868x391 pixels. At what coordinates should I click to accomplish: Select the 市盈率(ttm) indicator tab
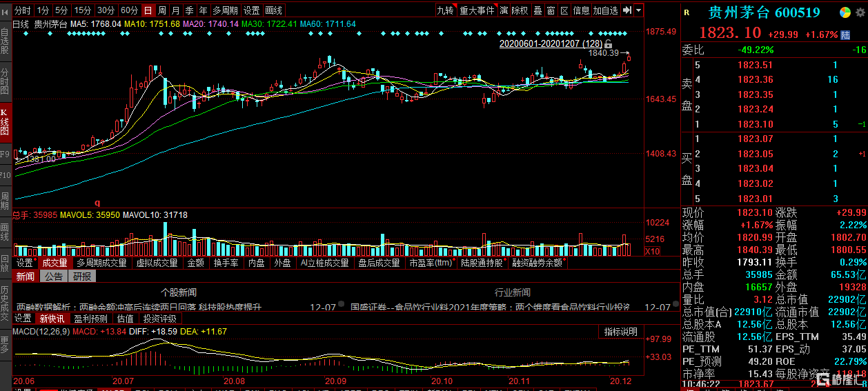431,263
